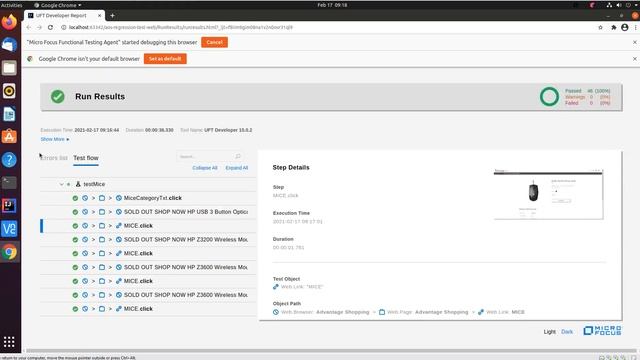Click the Micro Focus logo

click(602, 331)
